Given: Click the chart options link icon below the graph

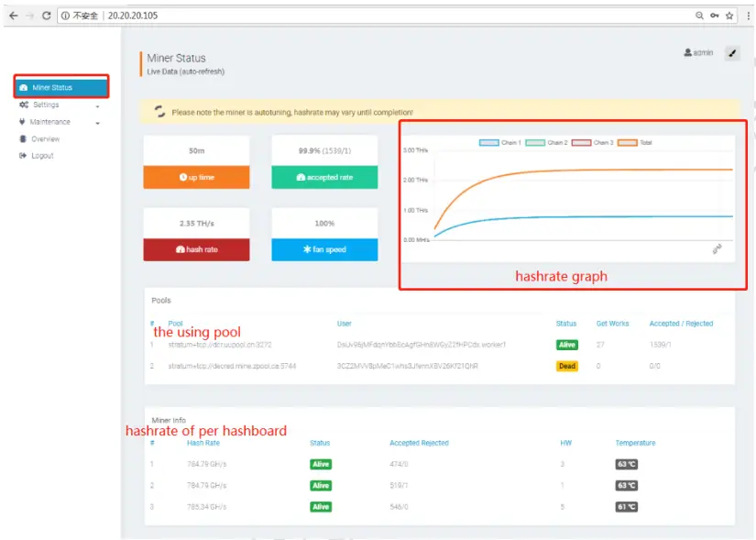Looking at the screenshot, I should pyautogui.click(x=718, y=248).
